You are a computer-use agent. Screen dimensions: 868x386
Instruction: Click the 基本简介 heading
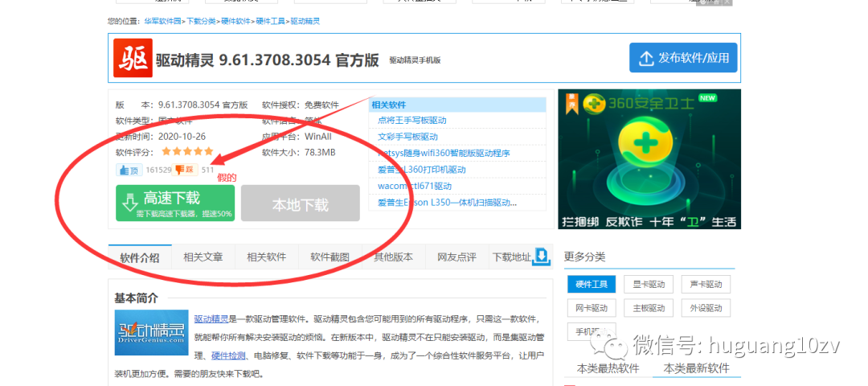tap(136, 298)
